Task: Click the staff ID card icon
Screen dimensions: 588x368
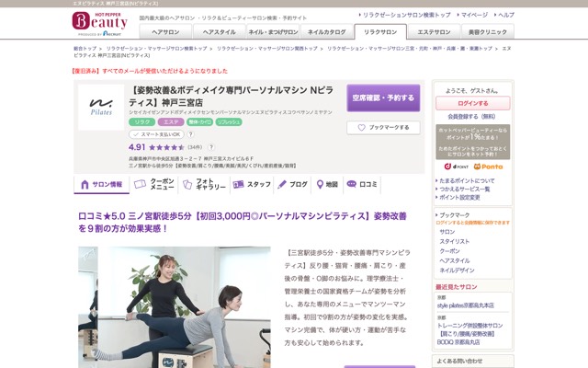Action: pos(238,184)
